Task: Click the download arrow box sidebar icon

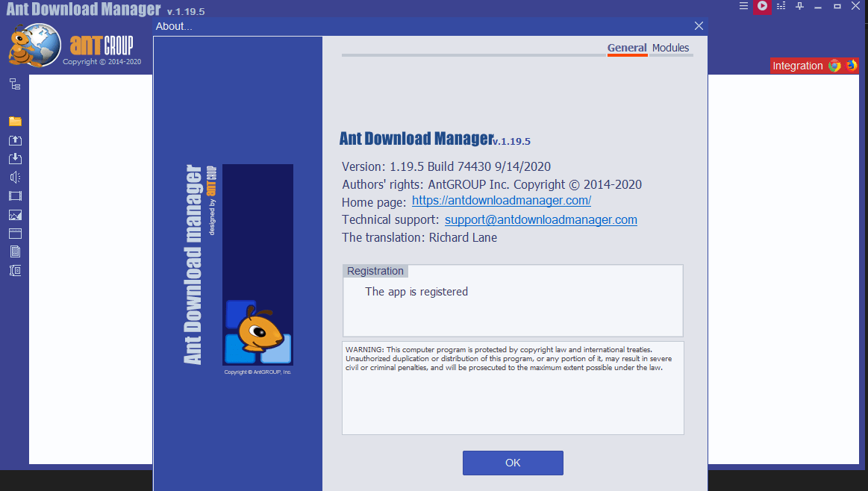Action: [x=15, y=159]
